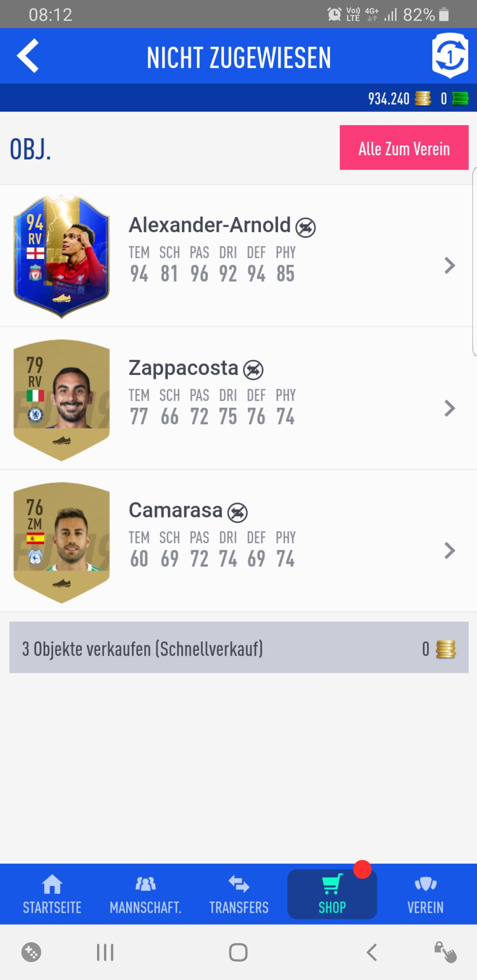Send all items with Alle Zum Verein

click(404, 148)
